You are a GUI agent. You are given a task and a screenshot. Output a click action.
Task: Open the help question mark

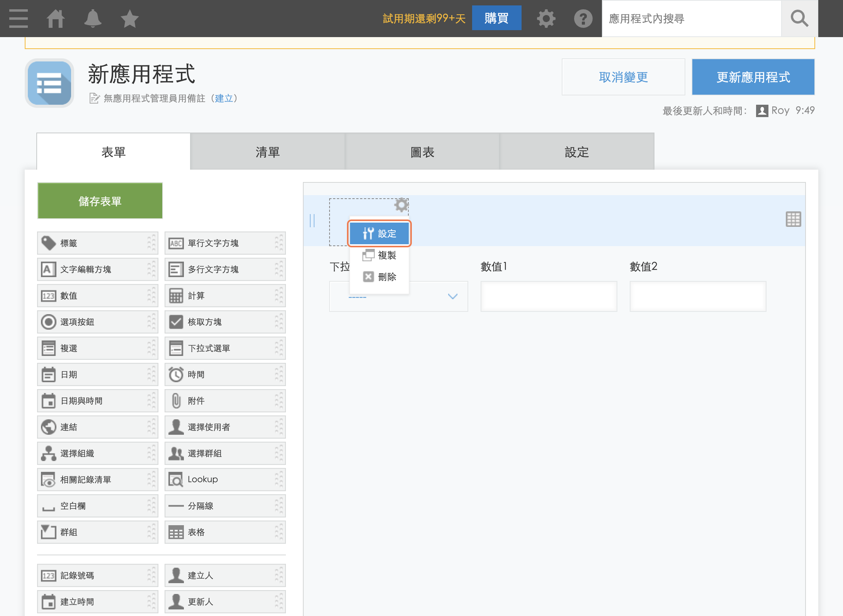(583, 19)
